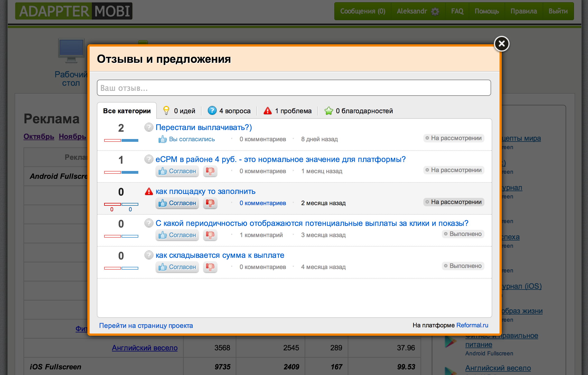Screen dimensions: 588x375
Task: Click 'Согласен' for 'как складывается сумма'
Action: point(177,267)
